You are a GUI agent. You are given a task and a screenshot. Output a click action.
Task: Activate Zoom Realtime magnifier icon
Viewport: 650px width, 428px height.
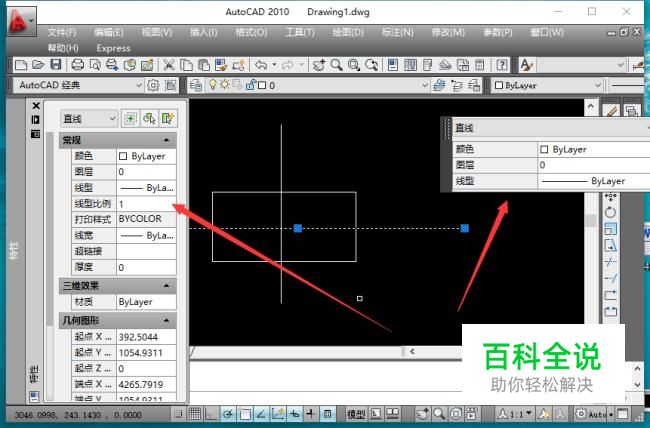(337, 65)
